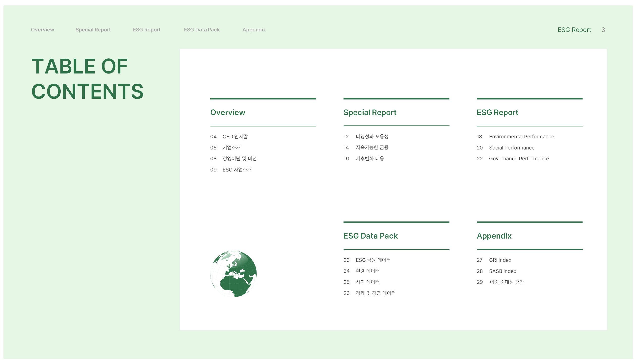Image resolution: width=637 pixels, height=364 pixels.
Task: Go to Social Performance page 20
Action: coord(512,148)
